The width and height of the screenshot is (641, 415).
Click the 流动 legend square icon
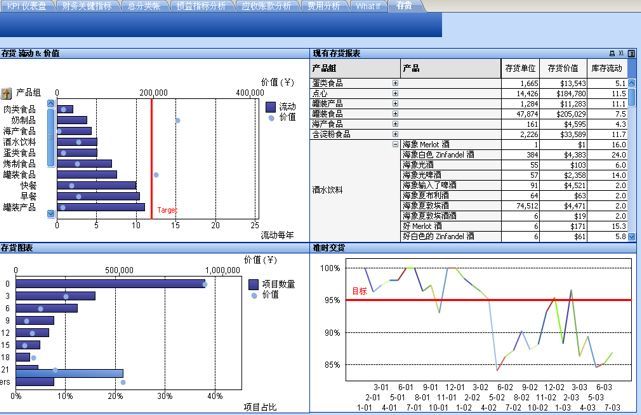click(x=271, y=105)
